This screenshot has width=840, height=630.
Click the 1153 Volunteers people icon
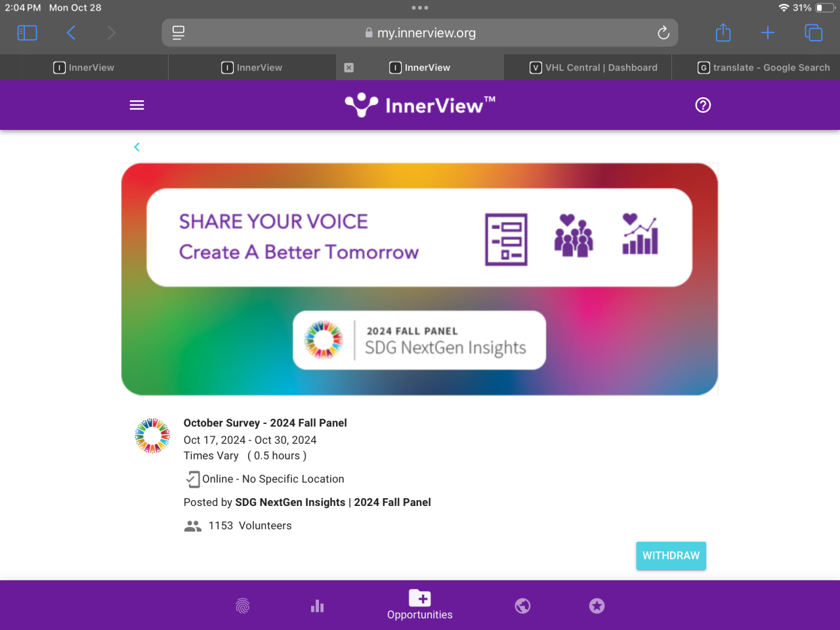(x=193, y=526)
